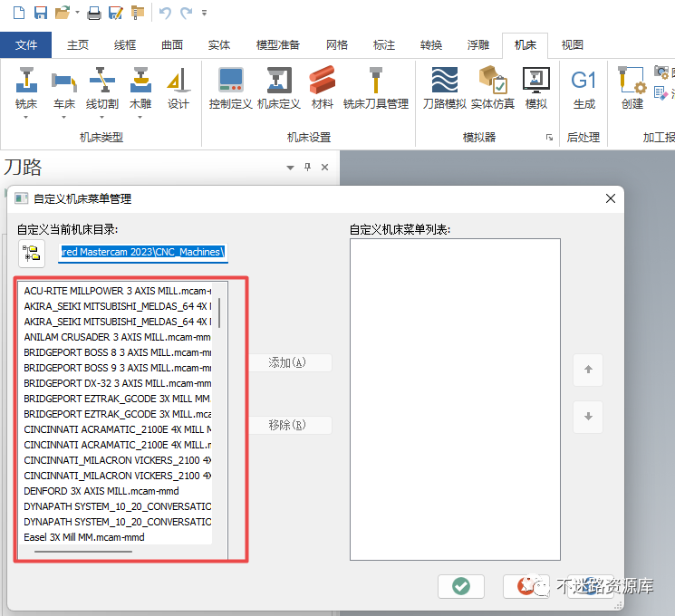Click the Save icon in quick access toolbar

41,13
